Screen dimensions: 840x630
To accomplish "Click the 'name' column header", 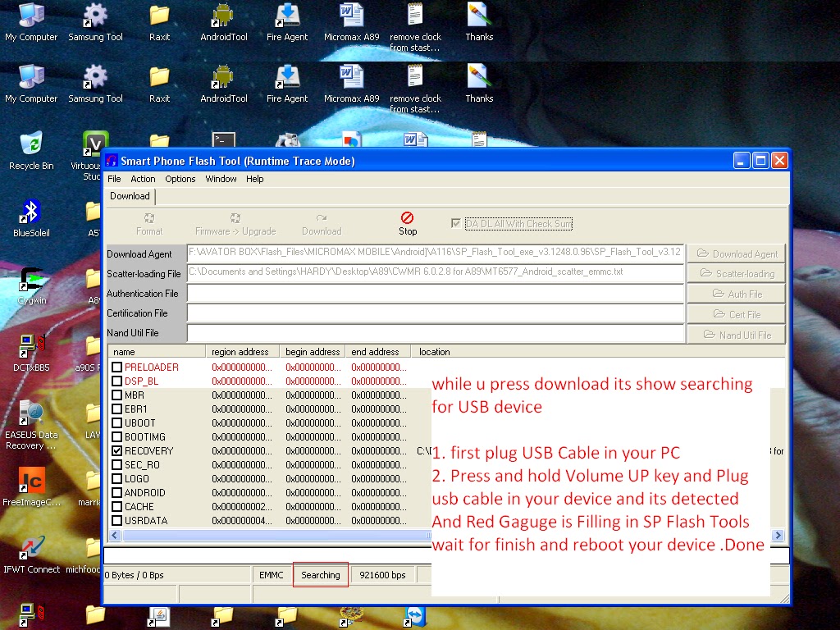I will (157, 351).
